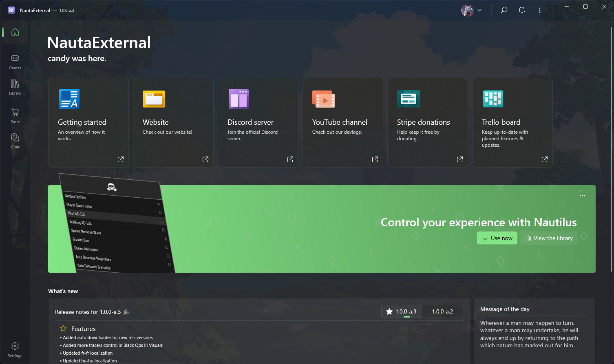Screen dimensions: 614x364
Task: Open the Home page in sidebar
Action: (x=15, y=32)
